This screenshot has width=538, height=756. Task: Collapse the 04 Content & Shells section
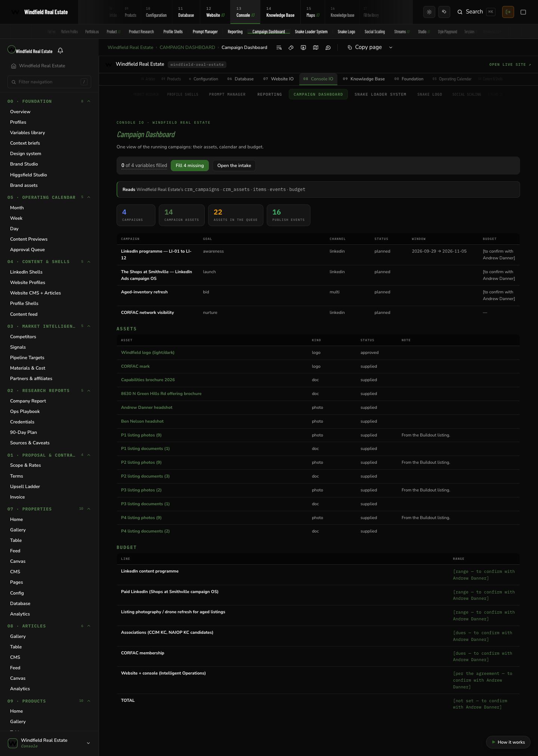pyautogui.click(x=89, y=262)
